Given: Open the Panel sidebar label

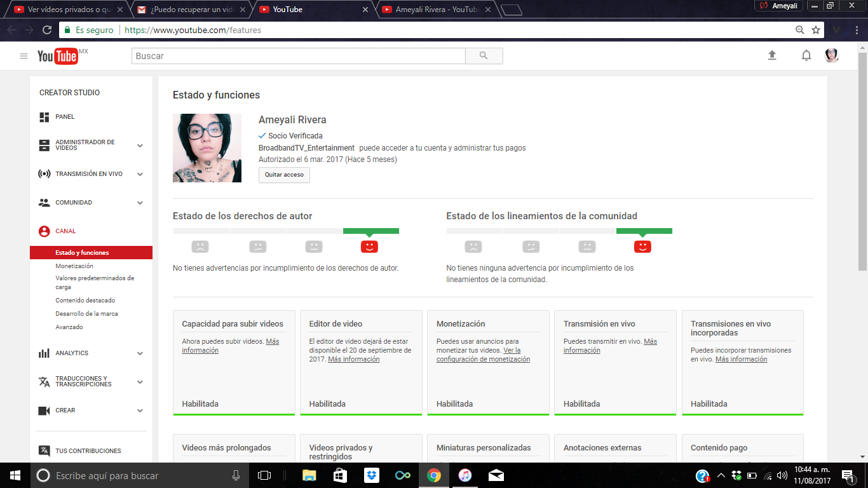Looking at the screenshot, I should (65, 117).
